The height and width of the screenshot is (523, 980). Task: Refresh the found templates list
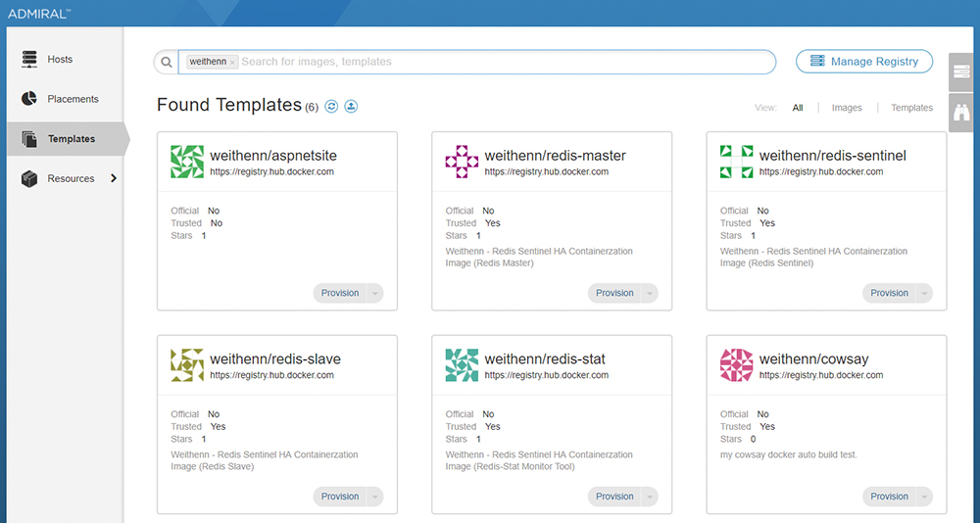point(331,106)
